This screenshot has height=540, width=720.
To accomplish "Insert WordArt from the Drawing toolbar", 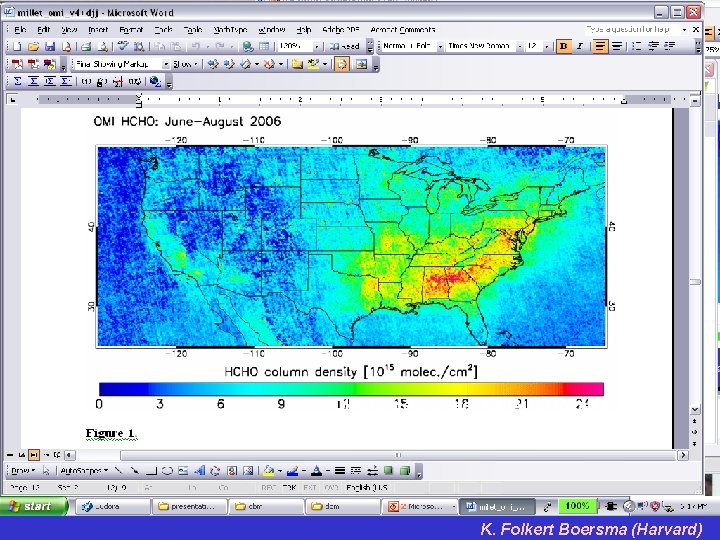I will coord(199,471).
